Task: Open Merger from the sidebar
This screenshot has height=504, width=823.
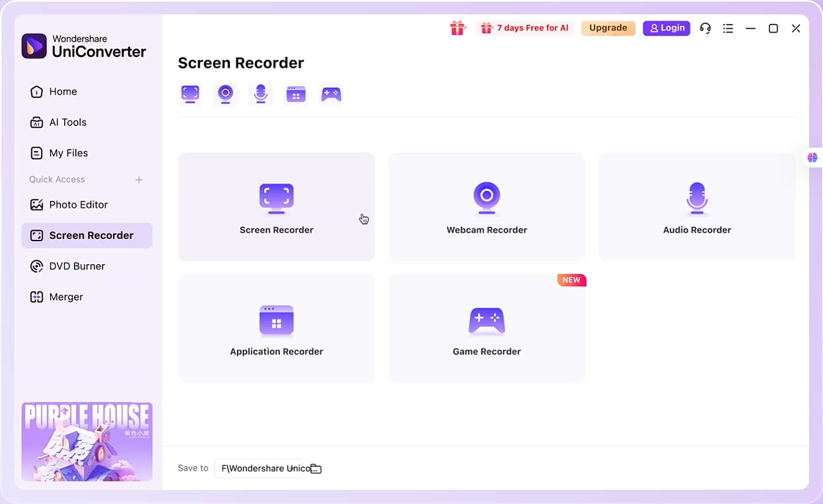Action: tap(87, 297)
